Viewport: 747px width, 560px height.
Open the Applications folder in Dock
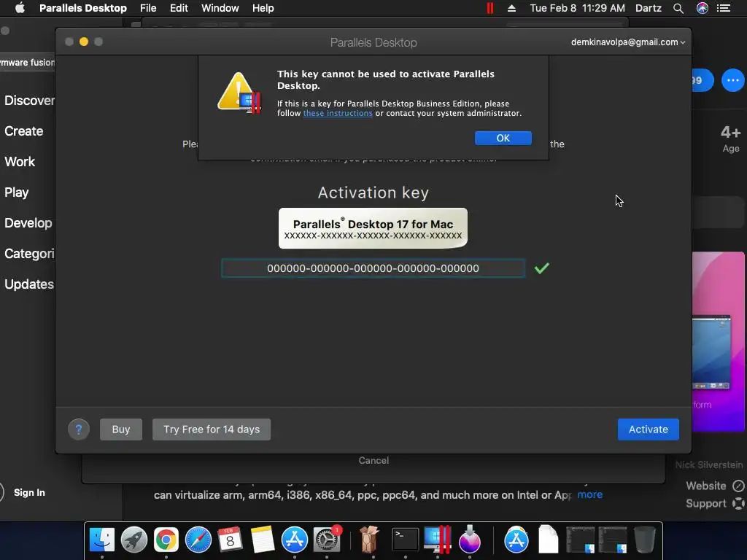pos(516,540)
